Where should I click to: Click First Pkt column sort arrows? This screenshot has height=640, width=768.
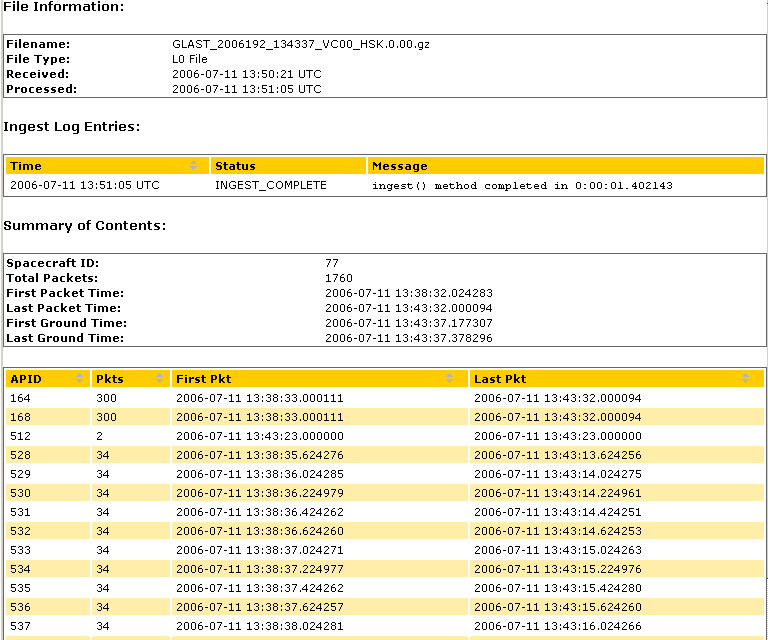[449, 378]
